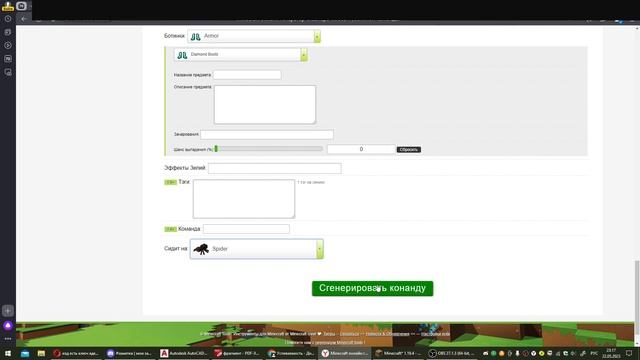Click the version badge beside Команда
Image resolution: width=640 pixels, height=360 pixels.
(x=170, y=229)
